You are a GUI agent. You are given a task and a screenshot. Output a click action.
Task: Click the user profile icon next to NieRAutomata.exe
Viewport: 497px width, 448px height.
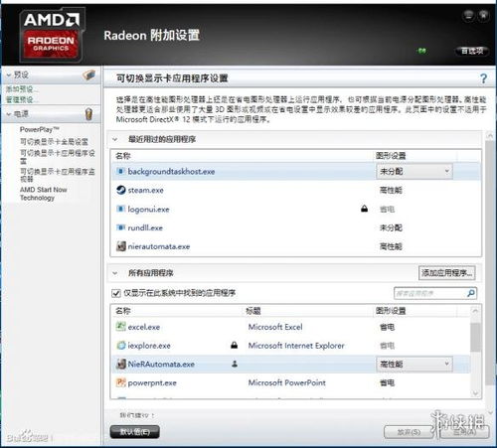coord(235,364)
